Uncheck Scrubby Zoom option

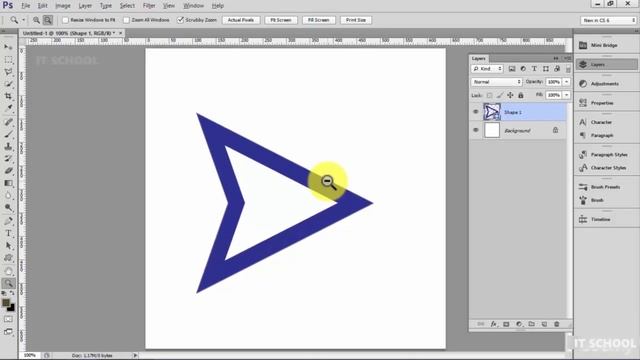point(180,20)
